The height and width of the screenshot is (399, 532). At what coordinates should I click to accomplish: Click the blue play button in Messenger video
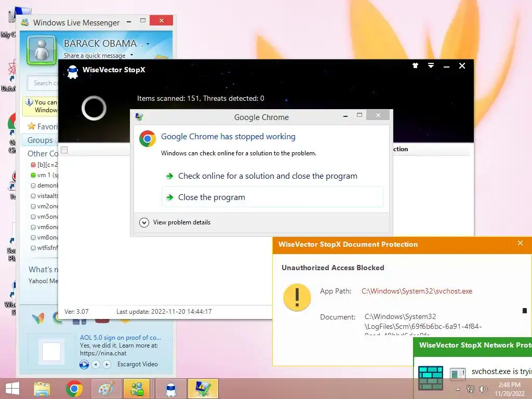(x=84, y=364)
